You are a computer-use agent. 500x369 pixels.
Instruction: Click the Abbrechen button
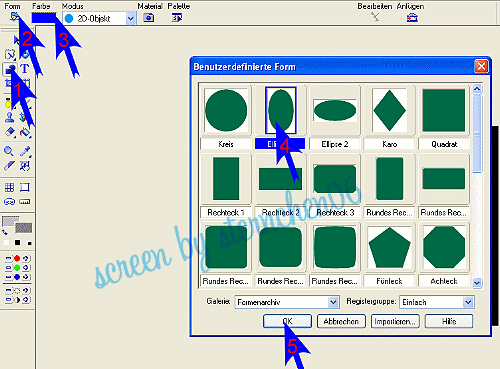click(x=341, y=321)
